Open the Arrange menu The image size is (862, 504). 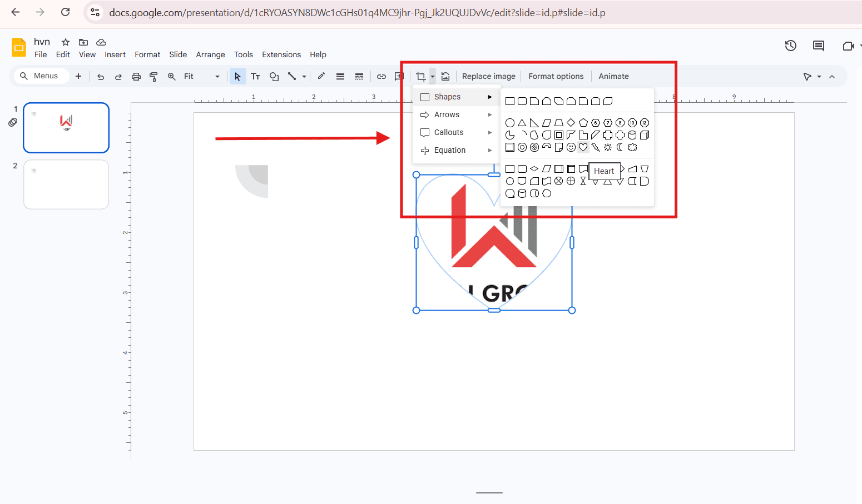[x=210, y=54]
